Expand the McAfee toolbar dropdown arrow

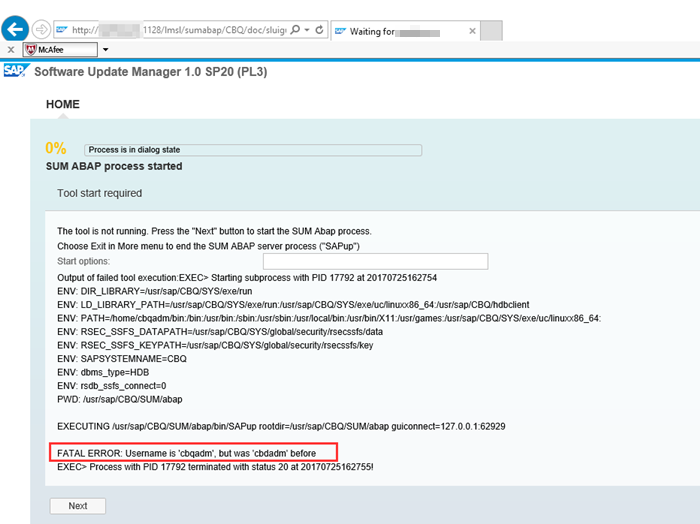(x=105, y=50)
